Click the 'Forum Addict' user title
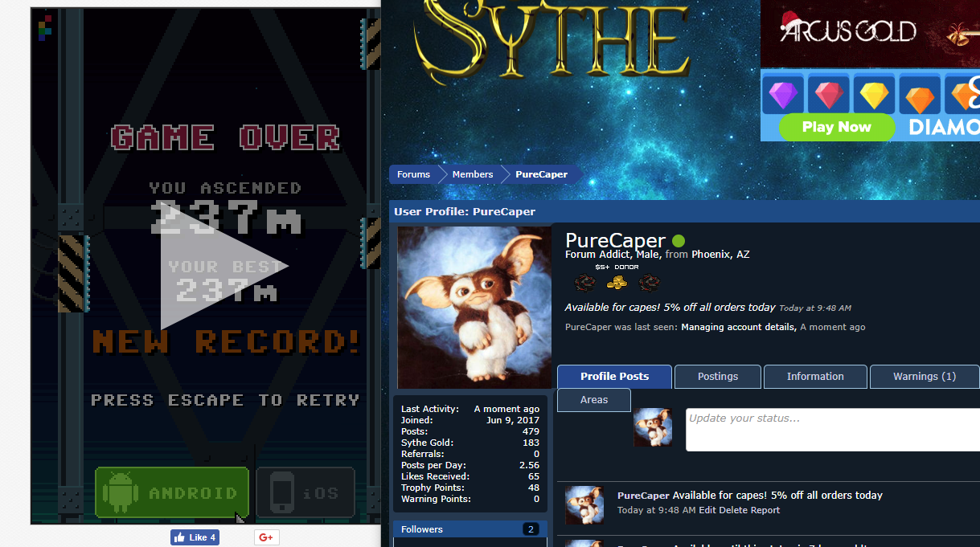980x547 pixels. click(x=599, y=255)
